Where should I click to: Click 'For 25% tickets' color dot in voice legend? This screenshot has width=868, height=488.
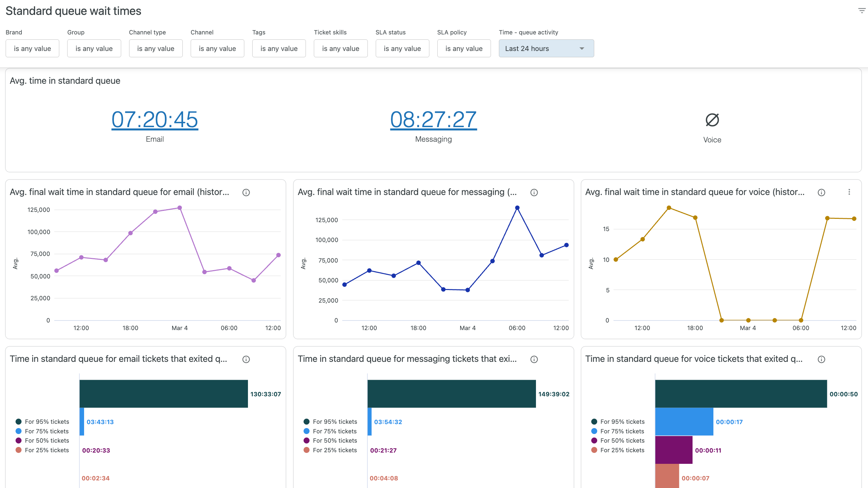tap(594, 450)
